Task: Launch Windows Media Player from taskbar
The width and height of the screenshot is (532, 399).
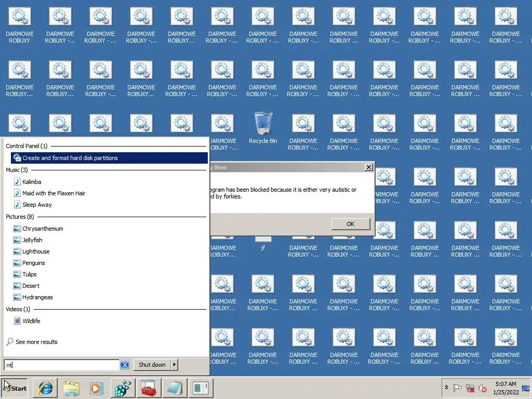Action: click(x=97, y=388)
